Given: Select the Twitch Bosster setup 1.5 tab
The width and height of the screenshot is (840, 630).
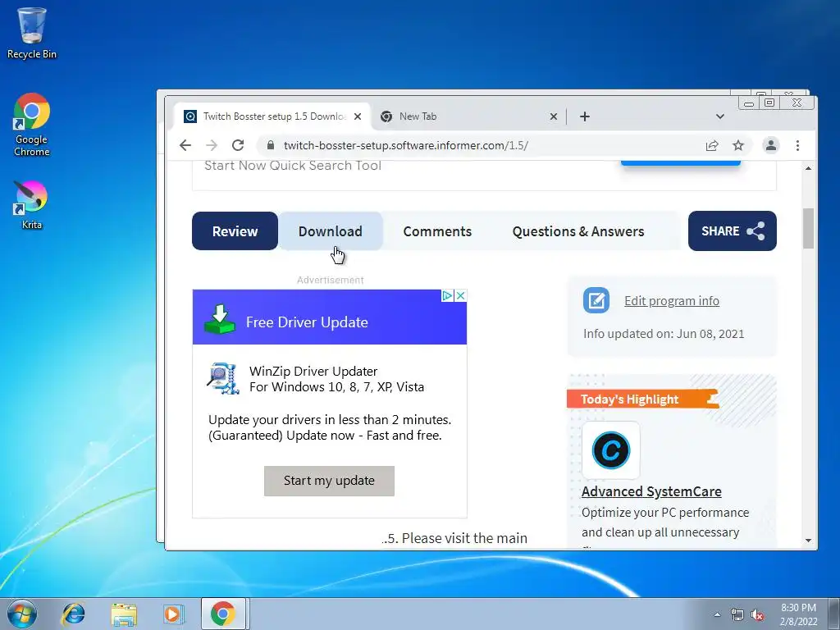Looking at the screenshot, I should point(272,116).
